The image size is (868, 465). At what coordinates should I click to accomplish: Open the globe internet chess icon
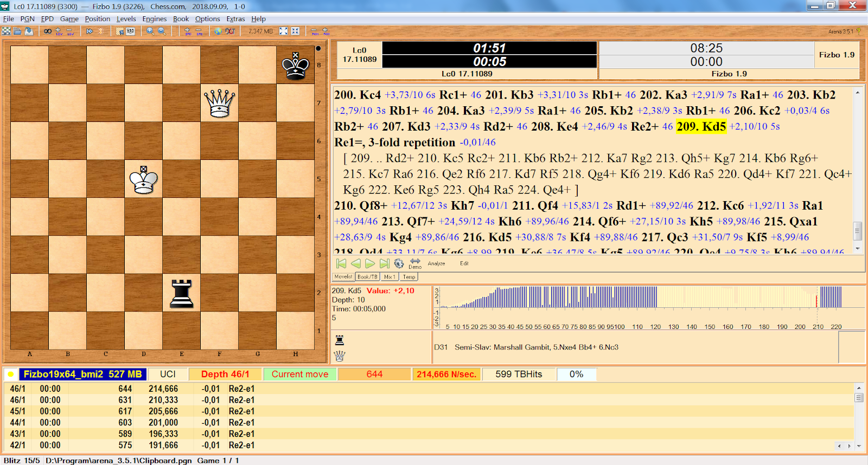point(218,31)
